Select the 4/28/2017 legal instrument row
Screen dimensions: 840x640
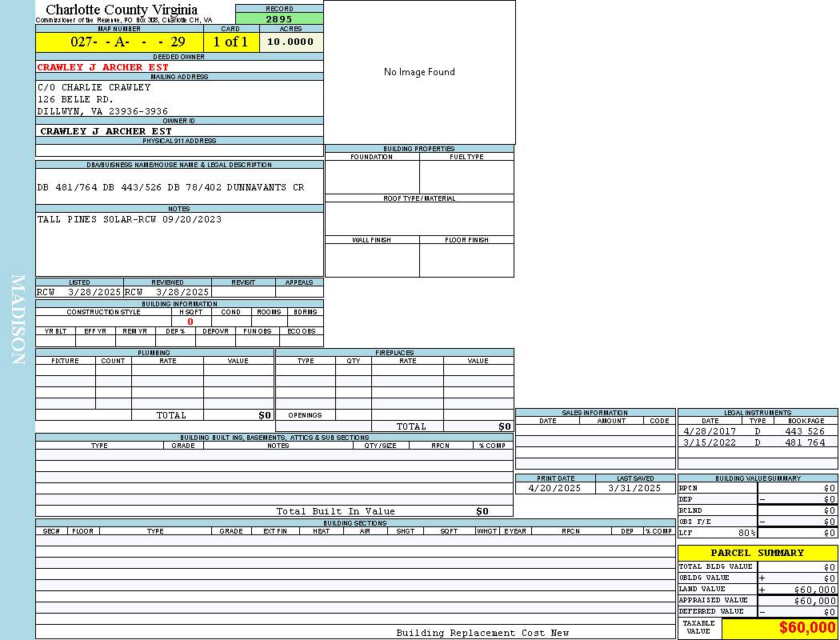(757, 431)
